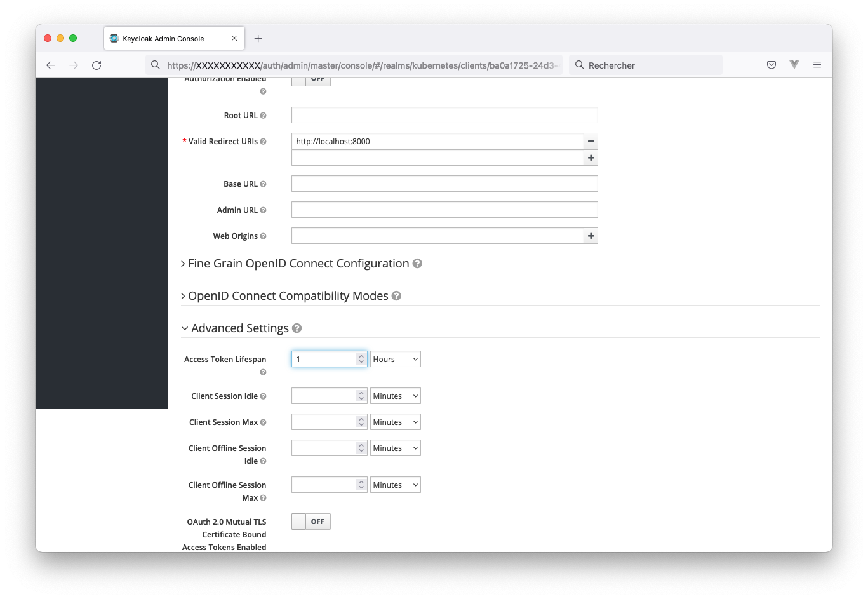Viewport: 868px width, 599px height.
Task: Go back using browser back arrow
Action: 51,65
